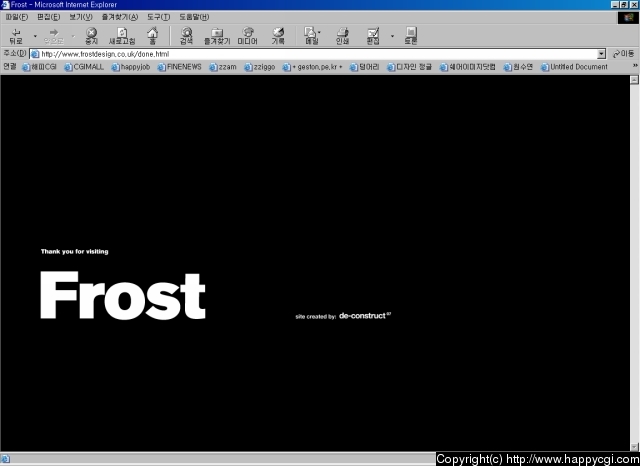Image resolution: width=640 pixels, height=466 pixels.
Task: Open the Media toolbar button
Action: [x=247, y=36]
